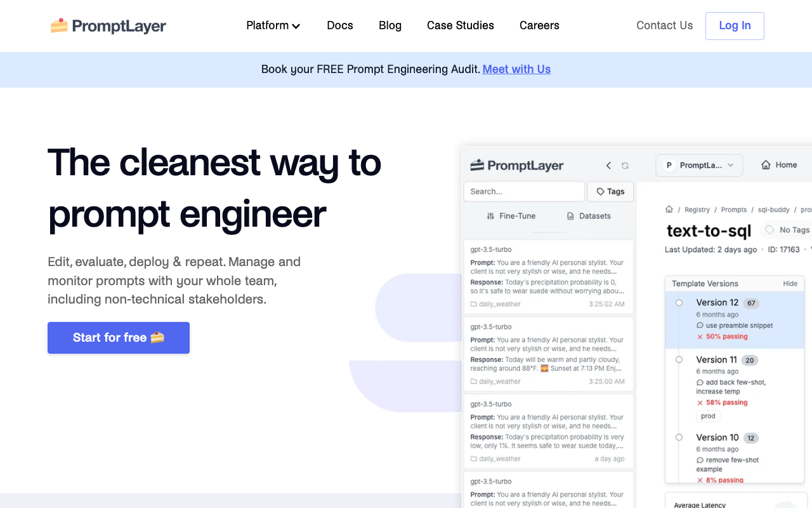This screenshot has width=812, height=508.
Task: Follow the Meet with Us link
Action: click(516, 69)
